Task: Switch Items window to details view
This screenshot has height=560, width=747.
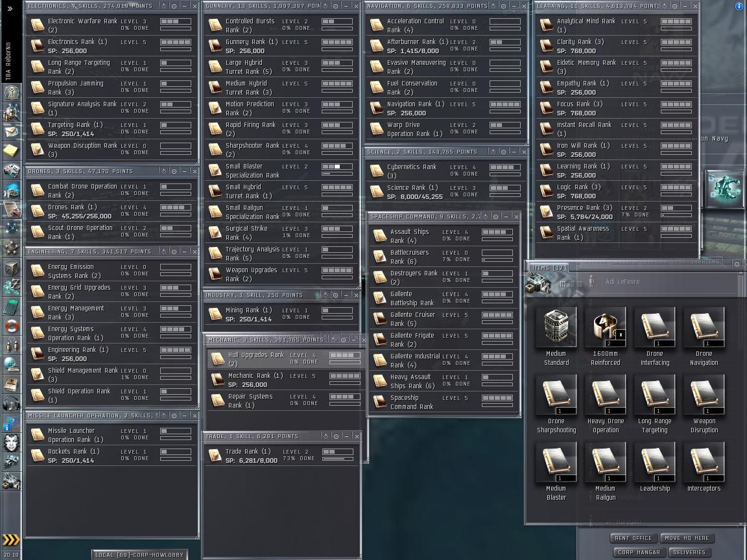Action: (x=571, y=285)
